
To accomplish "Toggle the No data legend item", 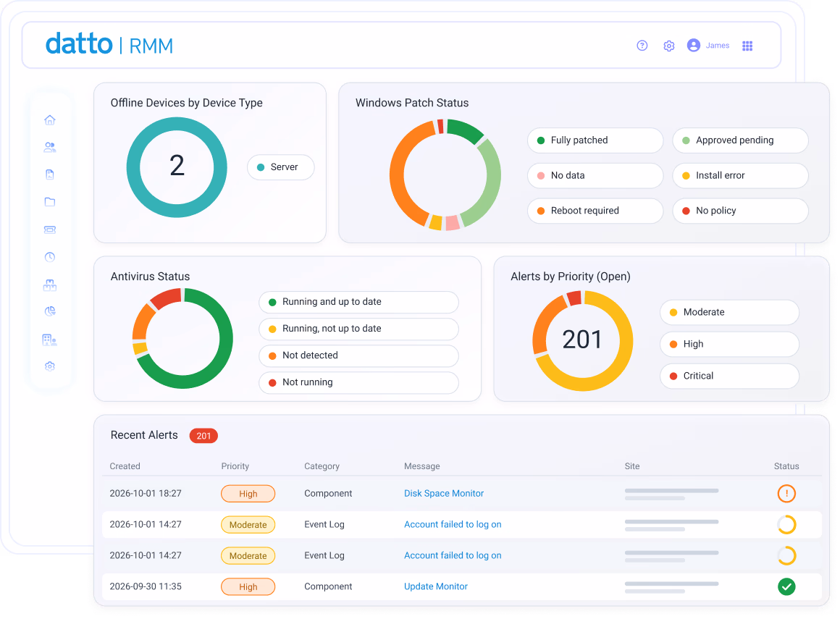I will [595, 176].
